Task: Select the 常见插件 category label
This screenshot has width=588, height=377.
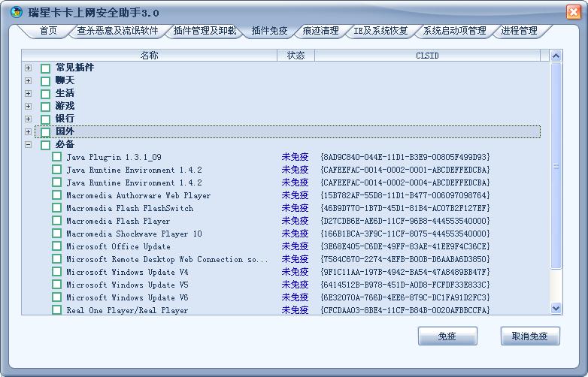Action: (x=74, y=68)
